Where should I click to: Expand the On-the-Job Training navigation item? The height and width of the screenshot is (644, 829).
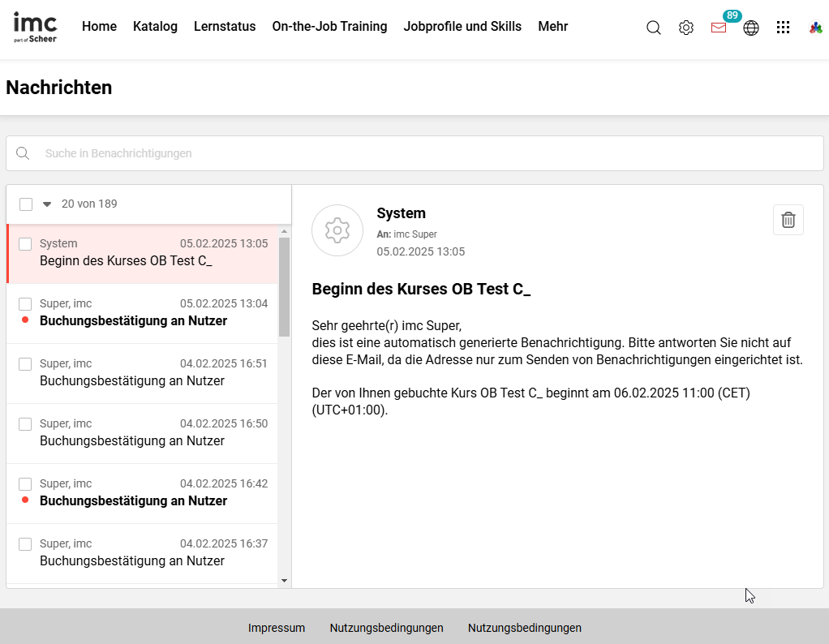tap(329, 26)
